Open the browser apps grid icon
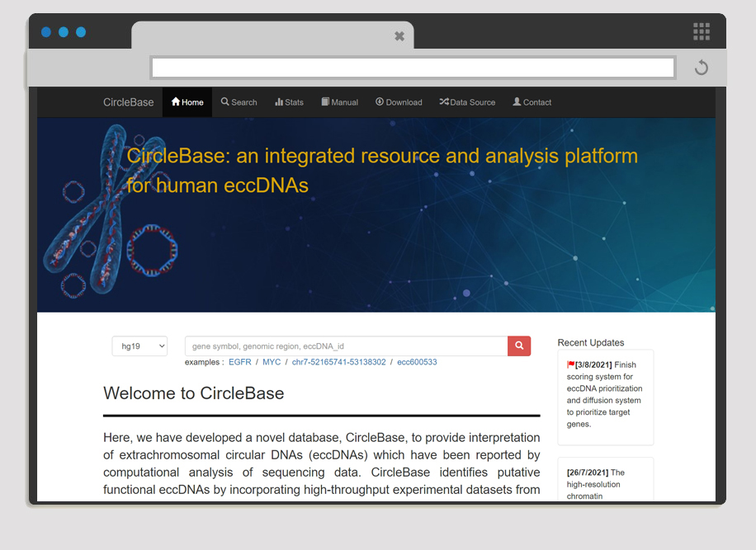 (701, 32)
